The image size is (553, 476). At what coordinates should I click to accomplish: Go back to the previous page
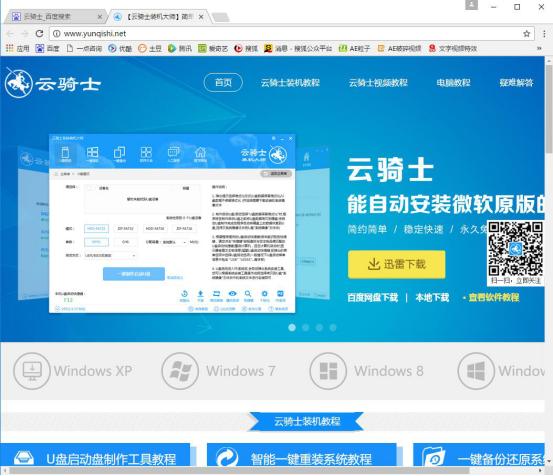10,33
